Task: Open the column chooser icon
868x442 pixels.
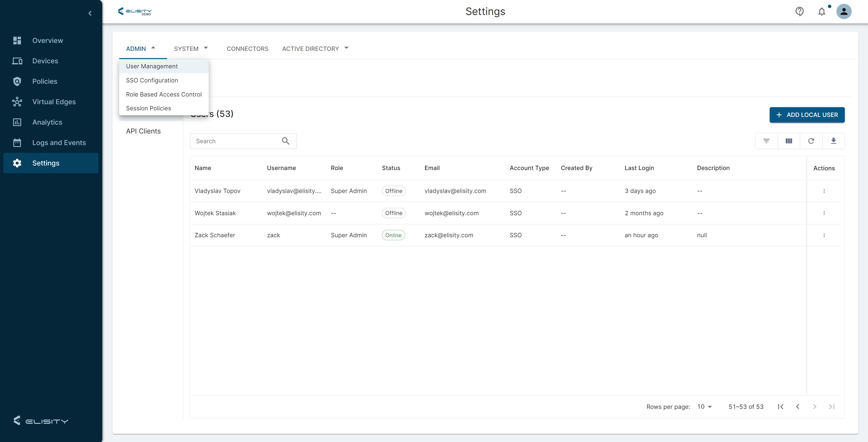Action: (x=789, y=141)
